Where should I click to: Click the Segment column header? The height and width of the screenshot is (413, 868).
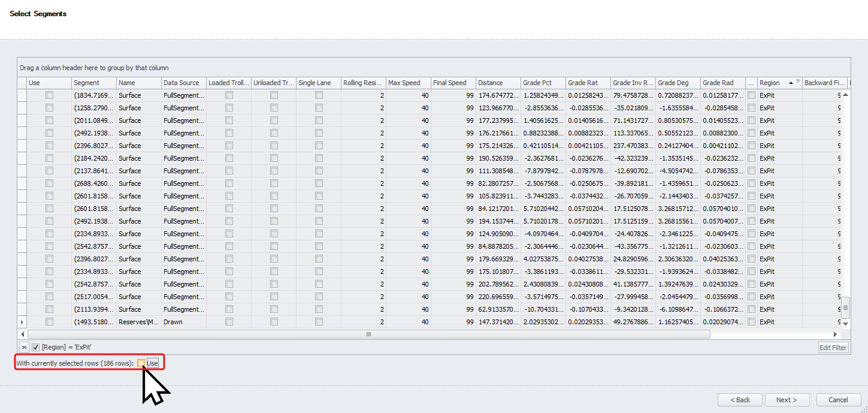click(87, 83)
